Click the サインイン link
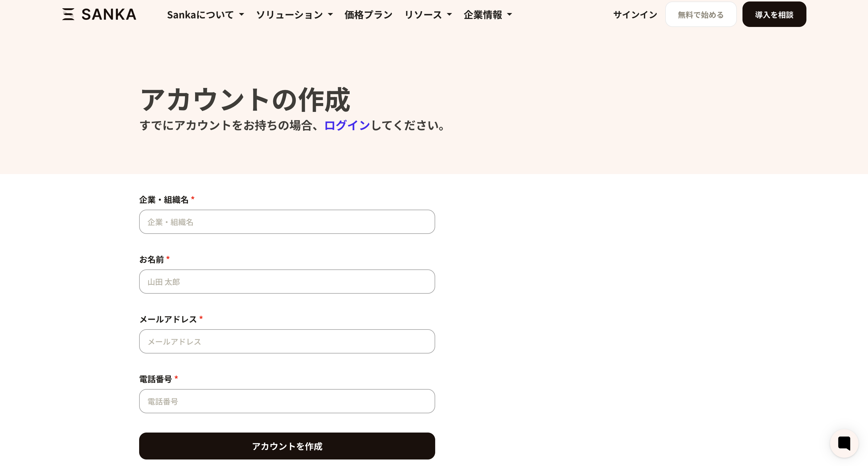868x466 pixels. click(635, 15)
